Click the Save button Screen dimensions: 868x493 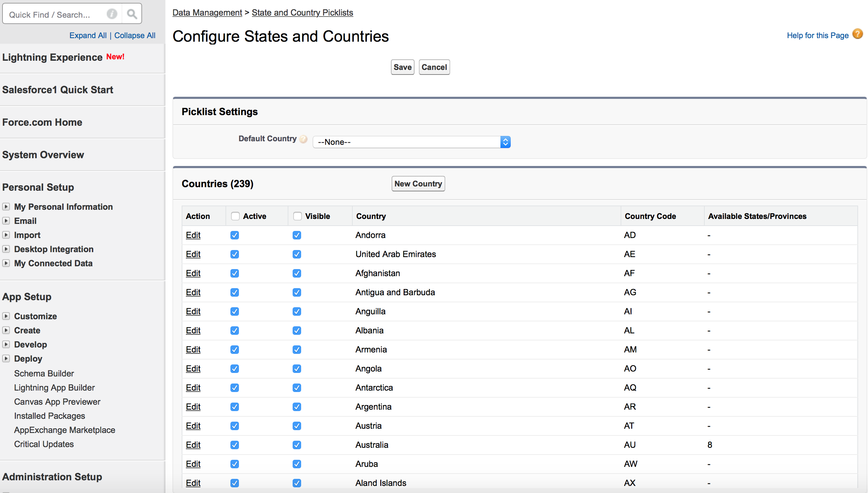(x=402, y=67)
